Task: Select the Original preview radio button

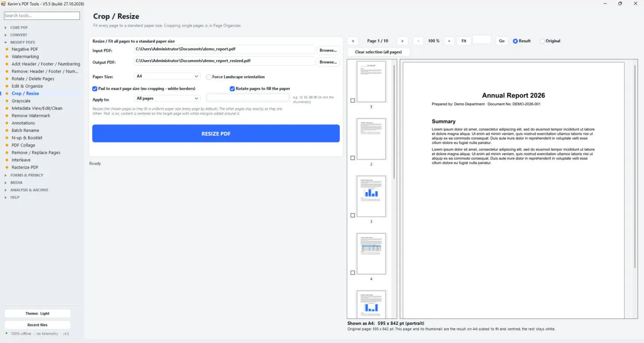Action: (x=542, y=41)
